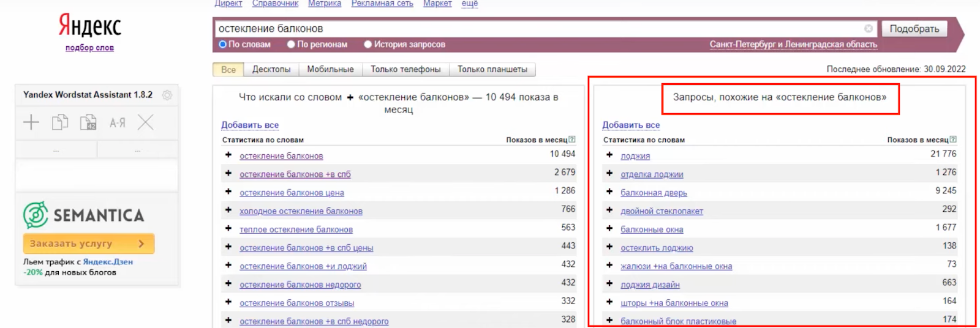Sort the Assistant list alphabetically (А-Я)
Viewport: 980px width, 328px height.
pyautogui.click(x=117, y=123)
